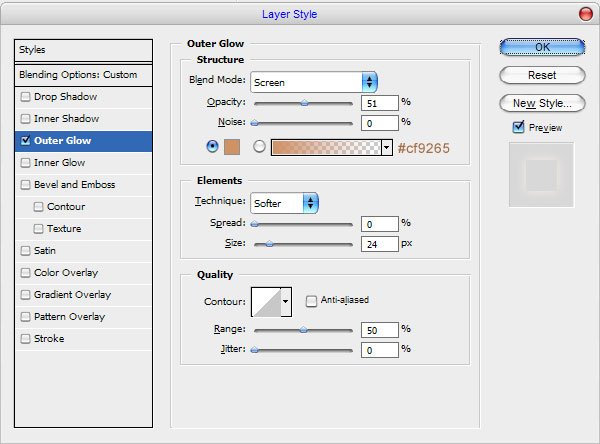Enable the Stroke checkbox

point(25,339)
